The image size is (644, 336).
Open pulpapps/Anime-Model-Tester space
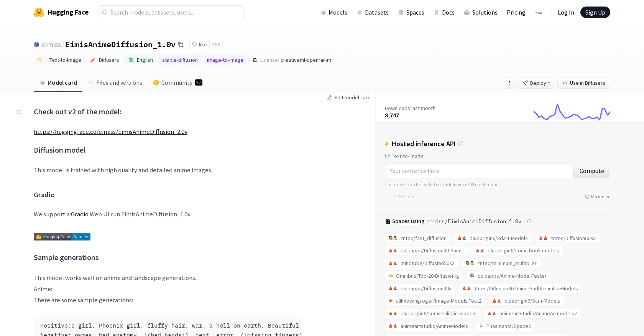click(x=508, y=276)
